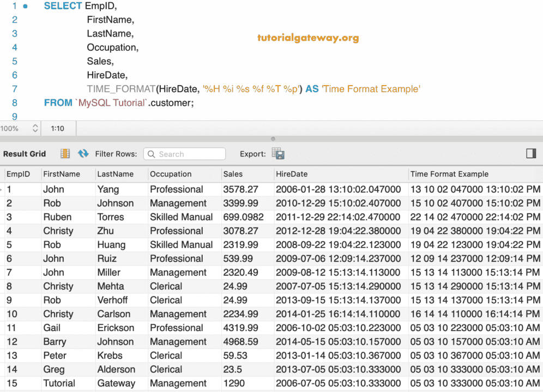Select cell 'Gail' in FirstName column
543x392 pixels.
52,328
